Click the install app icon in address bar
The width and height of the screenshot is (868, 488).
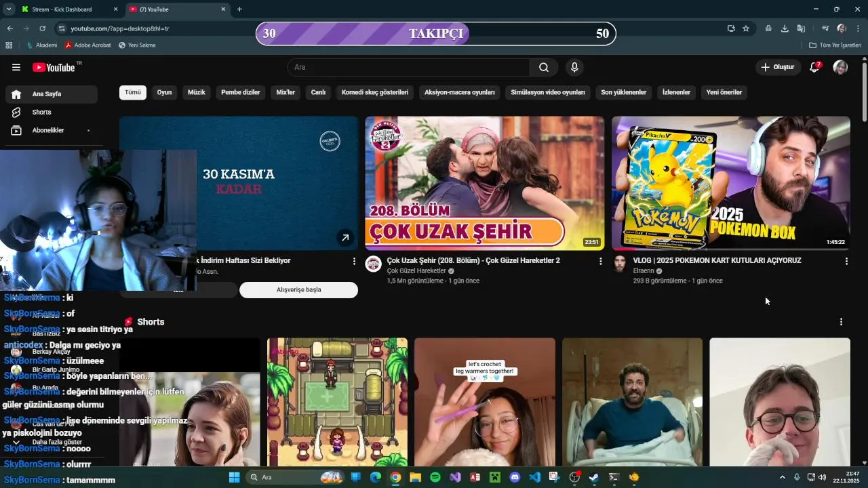[x=731, y=28]
